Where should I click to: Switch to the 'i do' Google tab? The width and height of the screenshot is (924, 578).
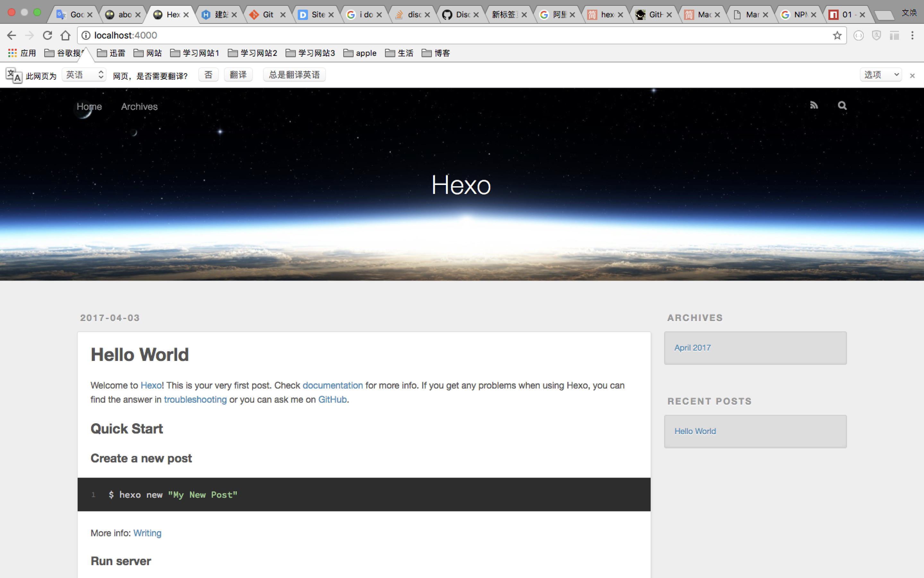[363, 14]
